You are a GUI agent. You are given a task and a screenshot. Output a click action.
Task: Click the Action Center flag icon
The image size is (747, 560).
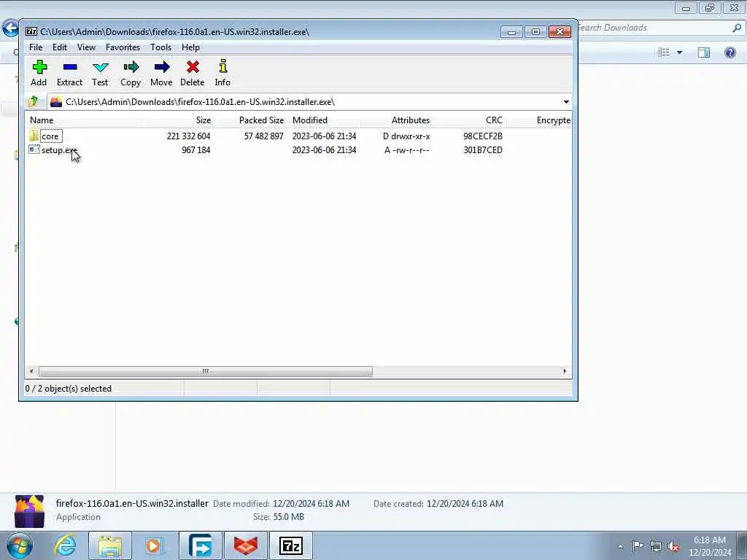[x=638, y=546]
